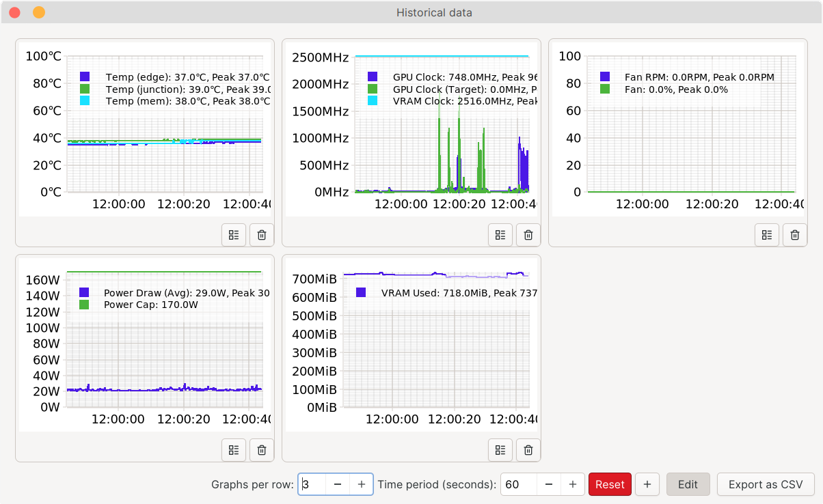Click the 2500MHz axis label
This screenshot has width=823, height=504.
click(x=321, y=57)
